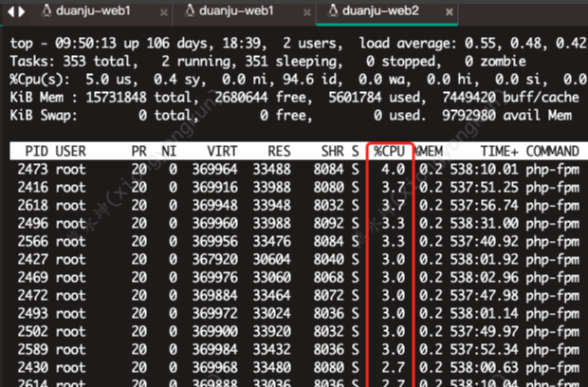The height and width of the screenshot is (387, 588).
Task: Select PID 2427 in process list
Action: point(32,260)
